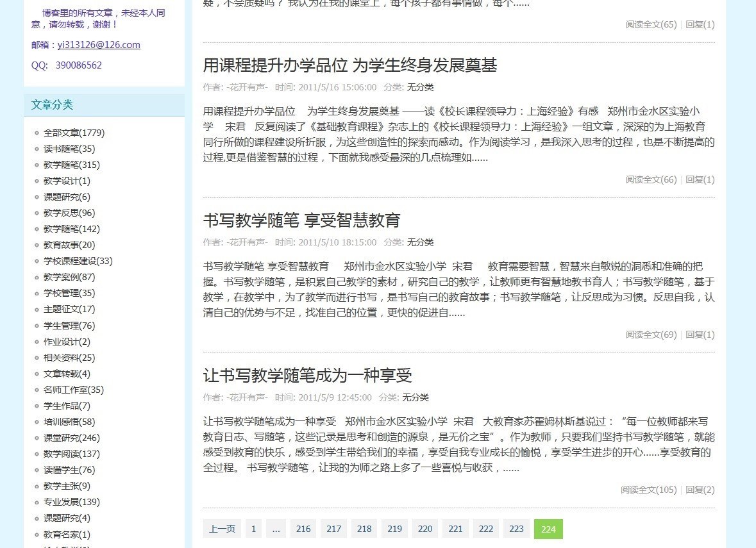Open category 课堂研究(246)
756x548 pixels.
click(x=72, y=438)
